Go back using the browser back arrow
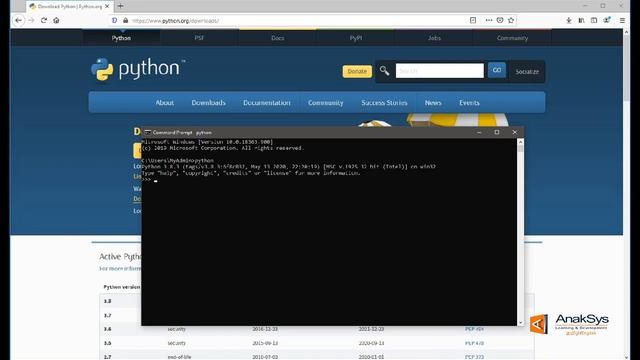This screenshot has height=360, width=640. 19,20
